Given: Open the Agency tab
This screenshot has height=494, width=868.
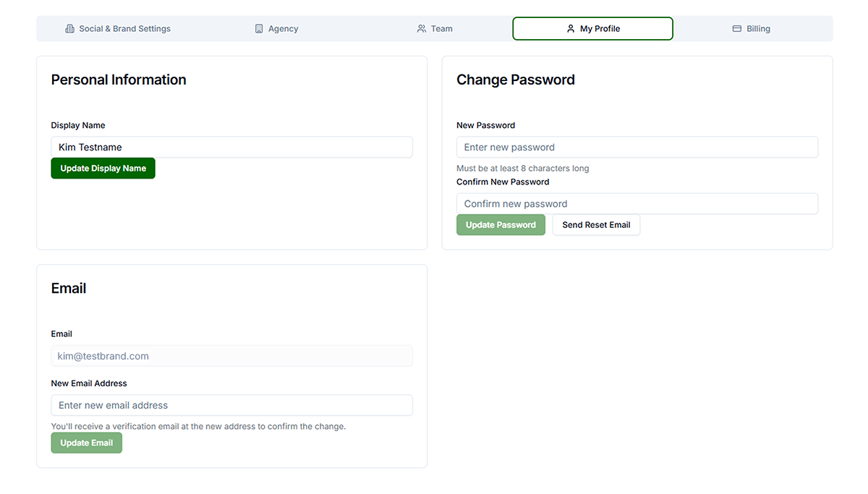Looking at the screenshot, I should point(283,29).
